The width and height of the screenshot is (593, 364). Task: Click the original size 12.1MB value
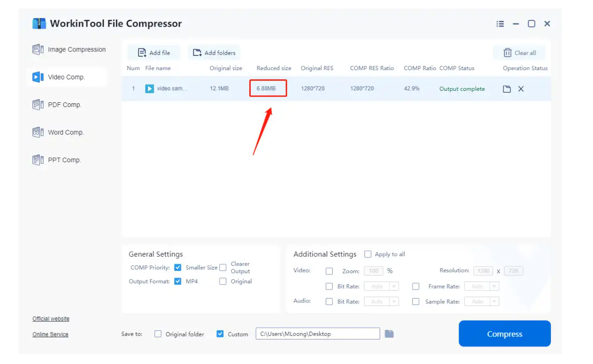point(219,89)
